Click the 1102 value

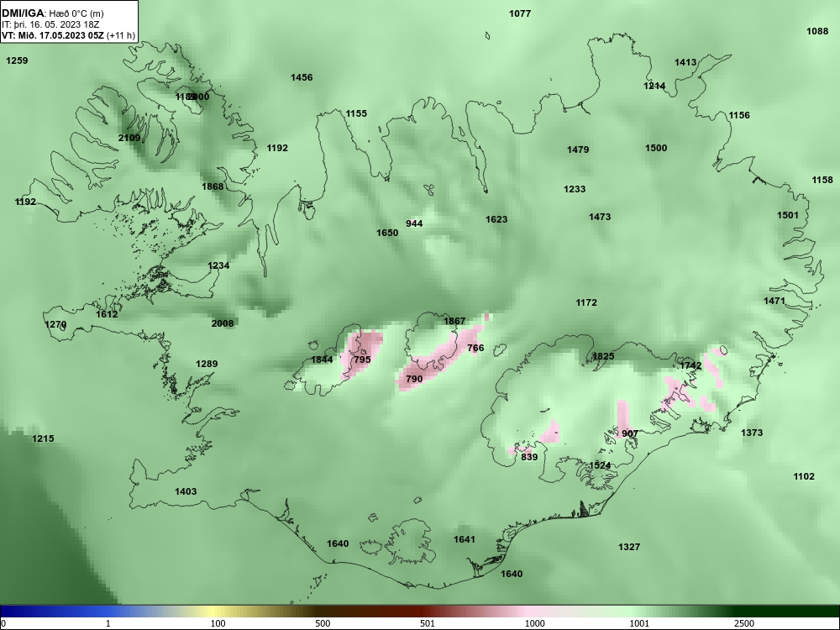(804, 476)
